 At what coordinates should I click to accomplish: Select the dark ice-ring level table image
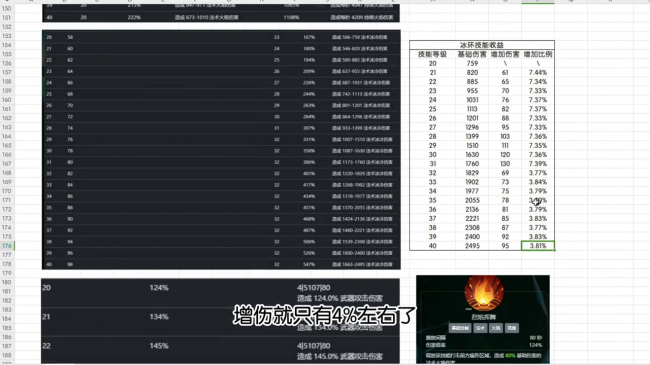(x=221, y=150)
